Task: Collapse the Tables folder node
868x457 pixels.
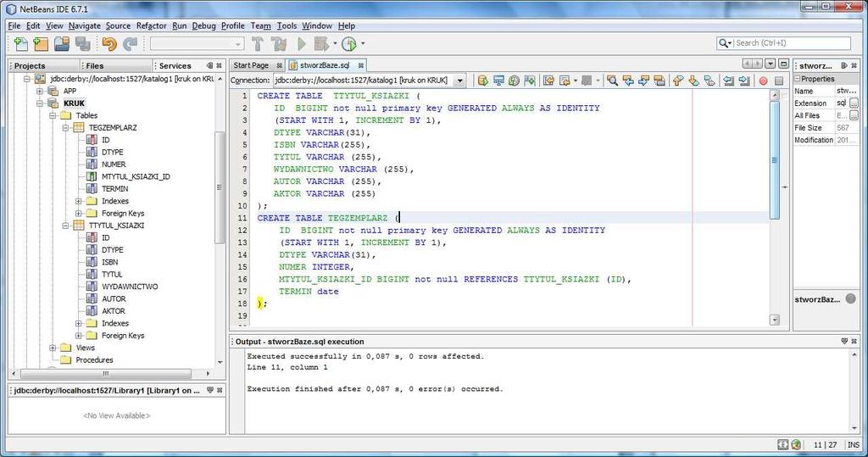Action: (x=53, y=116)
